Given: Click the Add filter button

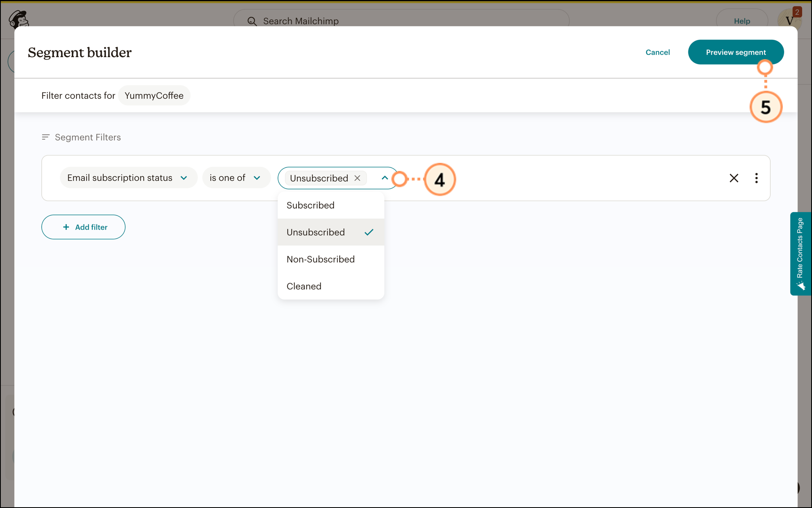Looking at the screenshot, I should point(83,227).
